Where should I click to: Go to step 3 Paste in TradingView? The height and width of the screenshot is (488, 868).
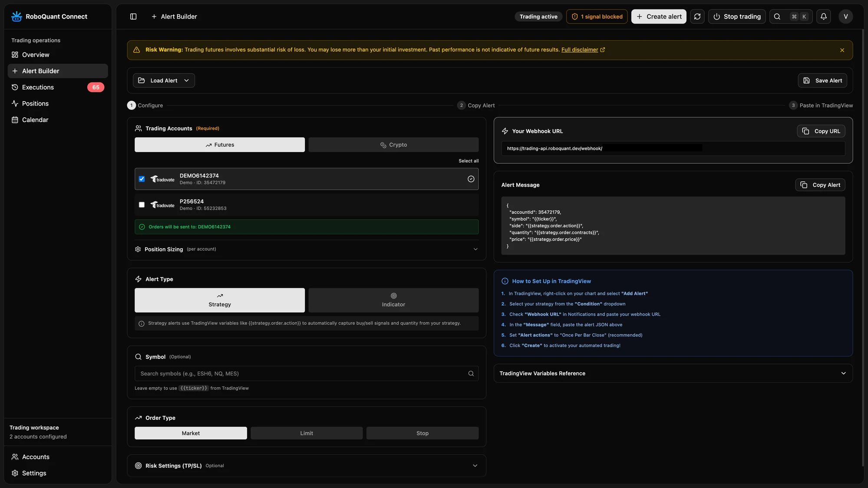tap(821, 106)
